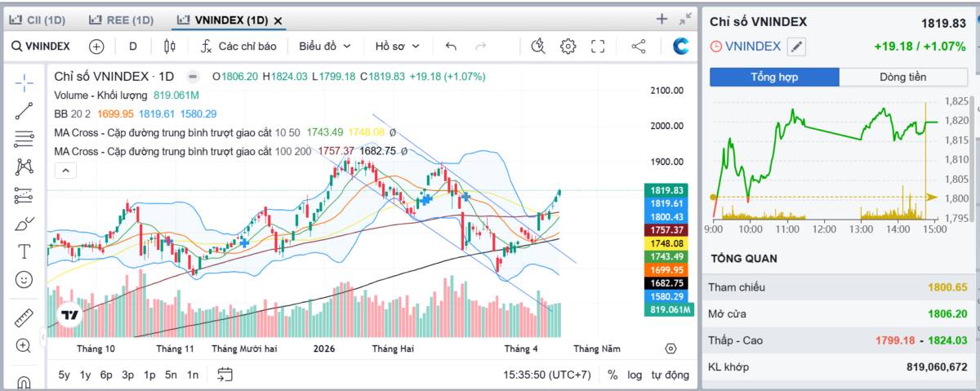Expand the Biểu đồ dropdown
The height and width of the screenshot is (391, 980).
(325, 47)
